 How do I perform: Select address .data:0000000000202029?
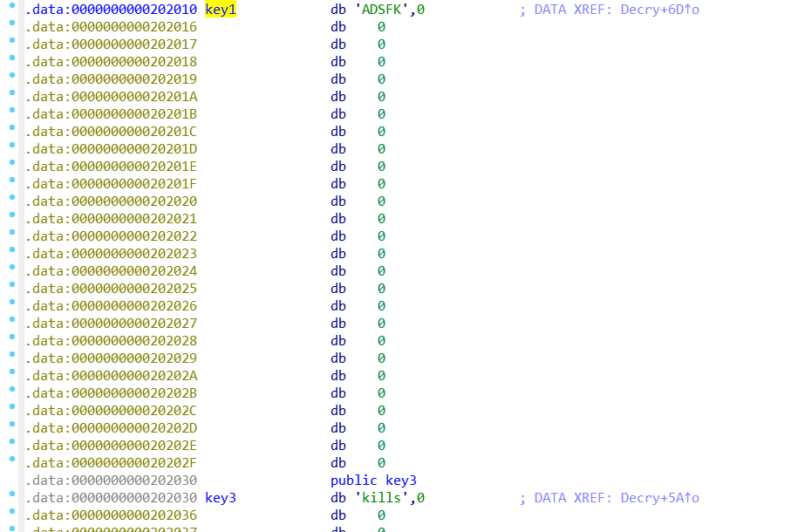pyautogui.click(x=111, y=358)
